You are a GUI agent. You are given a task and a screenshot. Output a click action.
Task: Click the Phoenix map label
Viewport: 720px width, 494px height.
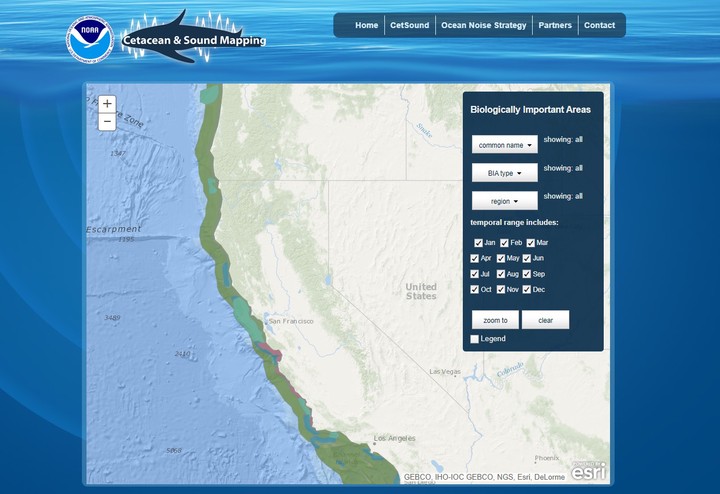[547, 458]
